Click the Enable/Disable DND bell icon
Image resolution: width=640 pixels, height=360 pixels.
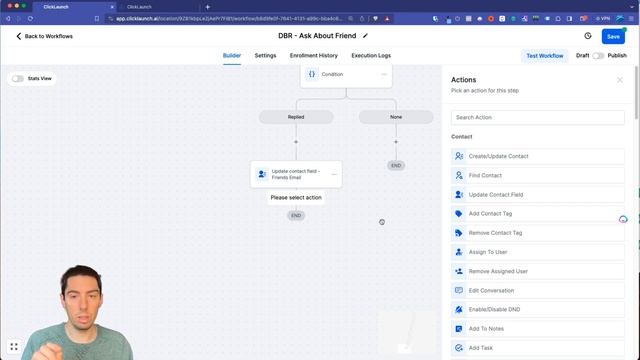point(459,309)
